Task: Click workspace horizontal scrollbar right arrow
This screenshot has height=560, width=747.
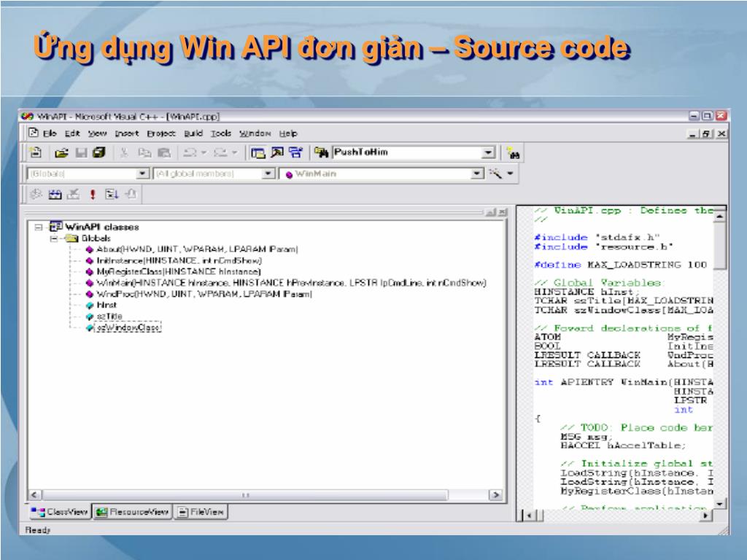Action: (495, 495)
